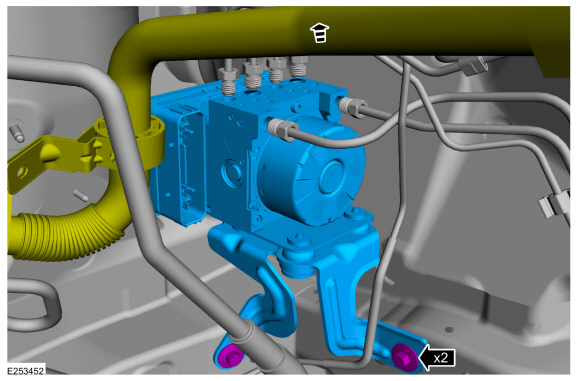
Task: Click the black x2 callout arrow
Action: point(437,358)
